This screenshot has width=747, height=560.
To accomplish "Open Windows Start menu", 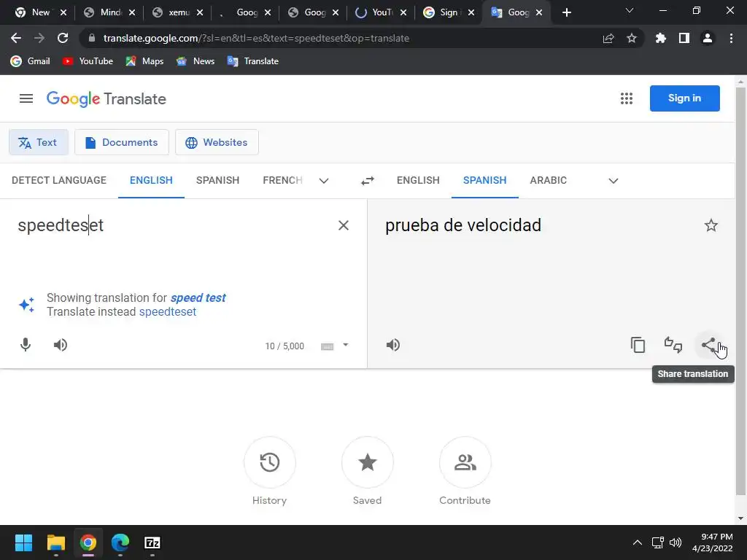I will pyautogui.click(x=23, y=542).
